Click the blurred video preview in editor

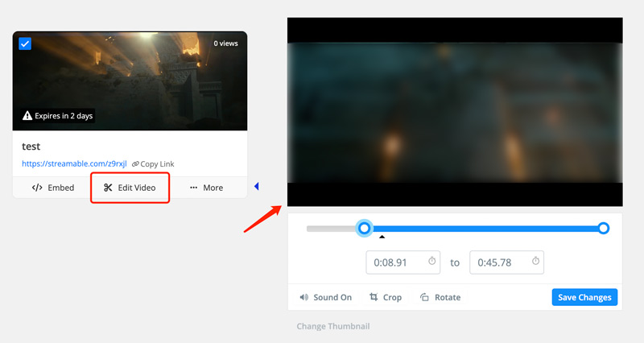455,112
